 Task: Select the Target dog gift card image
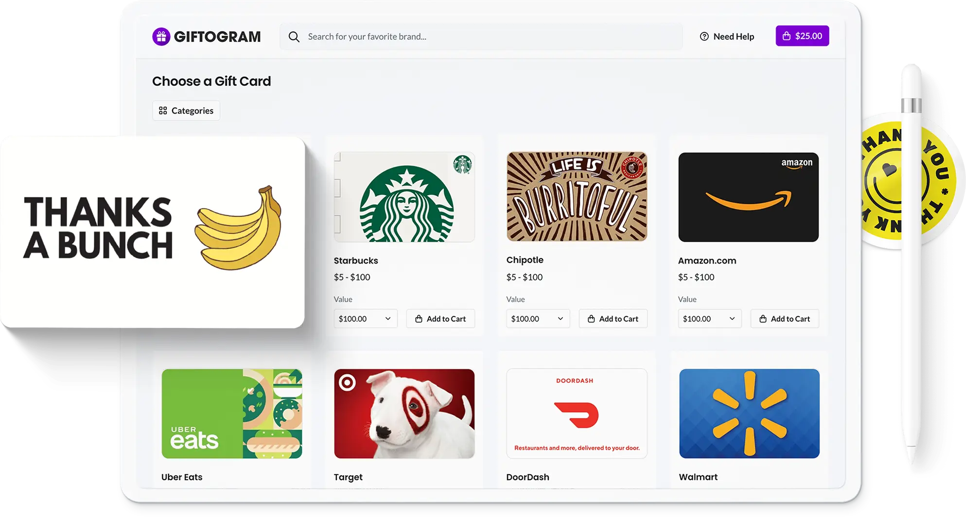[404, 414]
